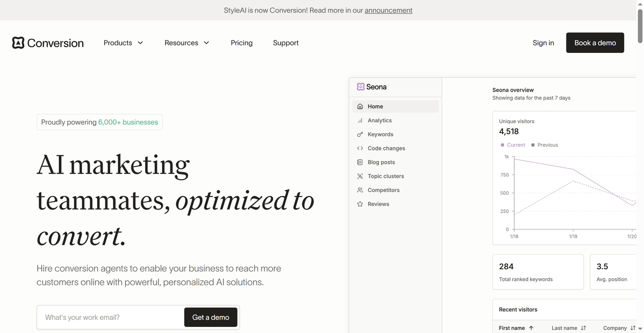
Task: Click the Blog posts document icon
Action: click(360, 162)
